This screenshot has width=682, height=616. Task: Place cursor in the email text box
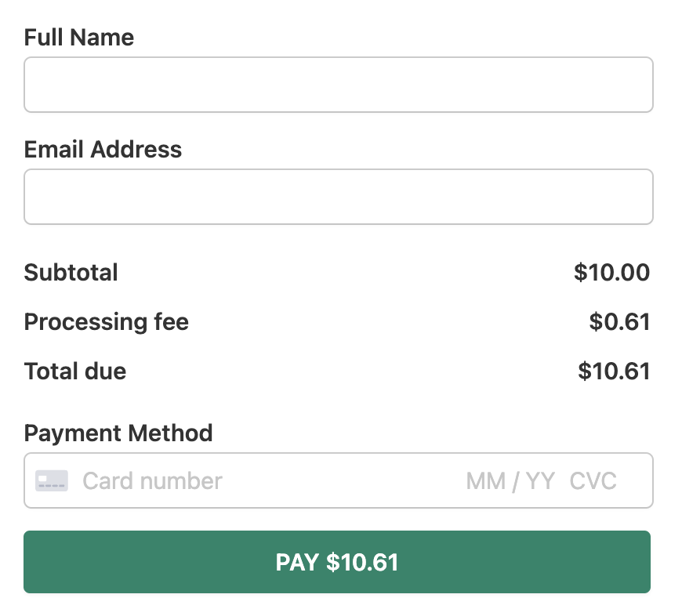338,197
